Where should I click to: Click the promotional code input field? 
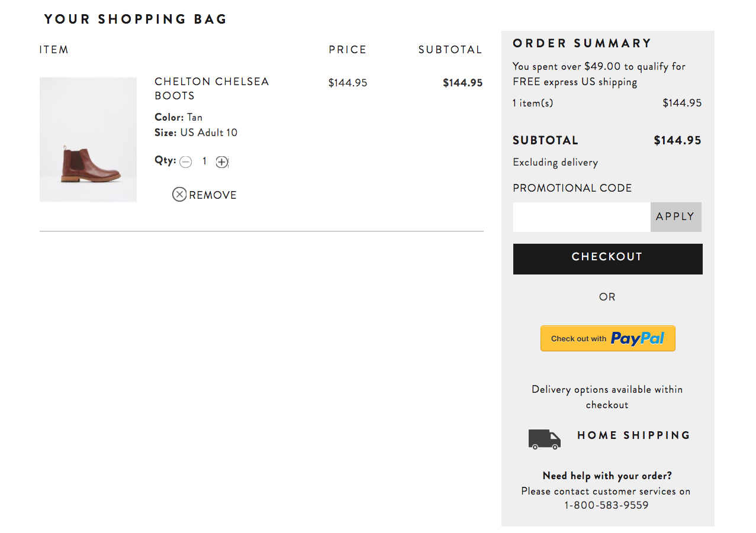(581, 217)
